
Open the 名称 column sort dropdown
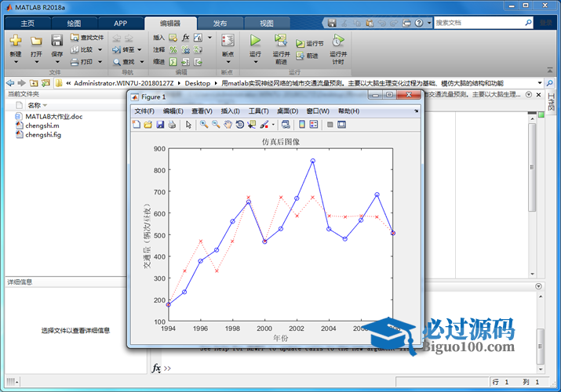45,105
